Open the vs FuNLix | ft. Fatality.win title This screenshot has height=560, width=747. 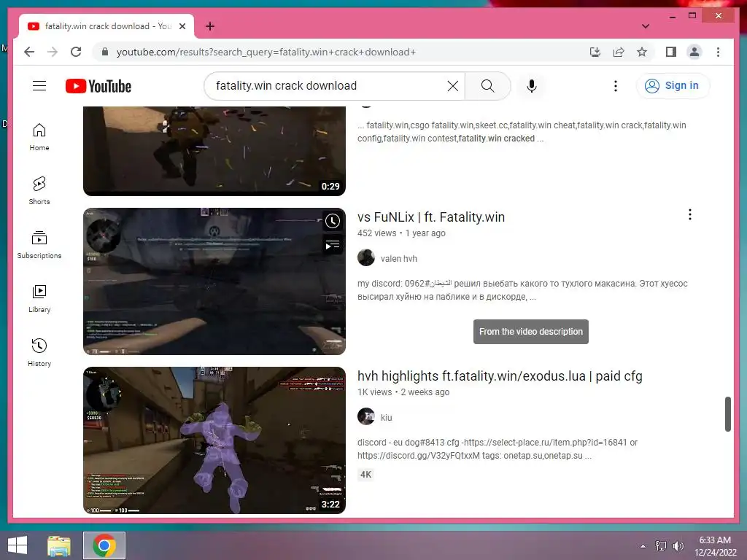pos(431,217)
